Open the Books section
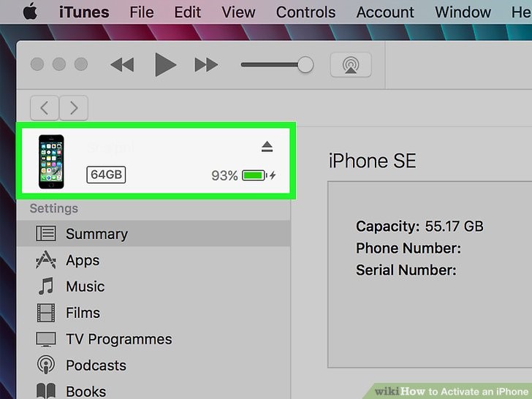This screenshot has height=399, width=532. [153, 390]
